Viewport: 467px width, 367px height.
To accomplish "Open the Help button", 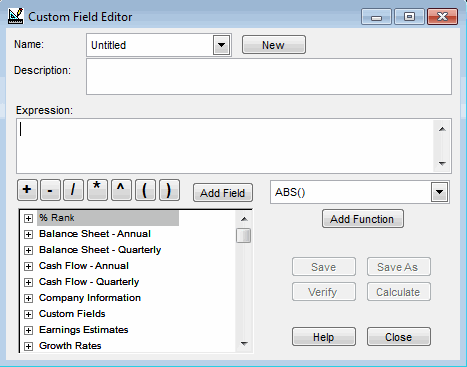I will tap(324, 337).
